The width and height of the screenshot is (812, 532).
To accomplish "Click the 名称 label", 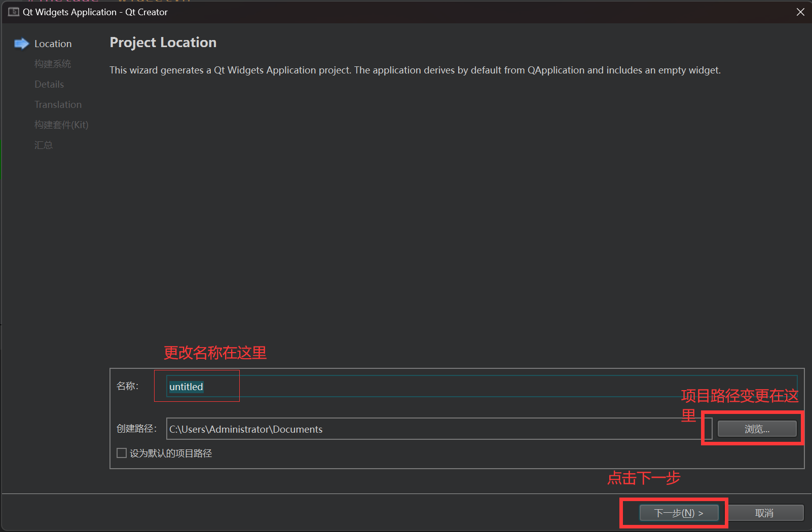I will point(127,386).
